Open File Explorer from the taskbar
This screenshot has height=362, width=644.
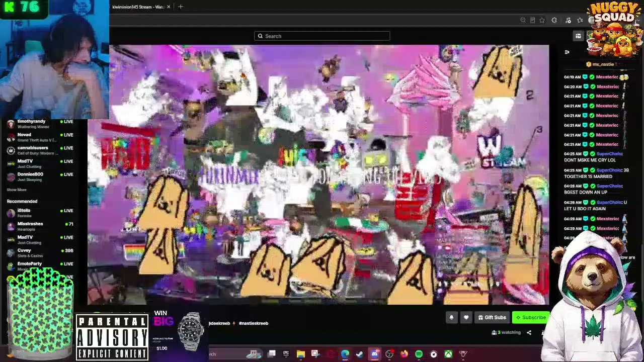(x=300, y=354)
